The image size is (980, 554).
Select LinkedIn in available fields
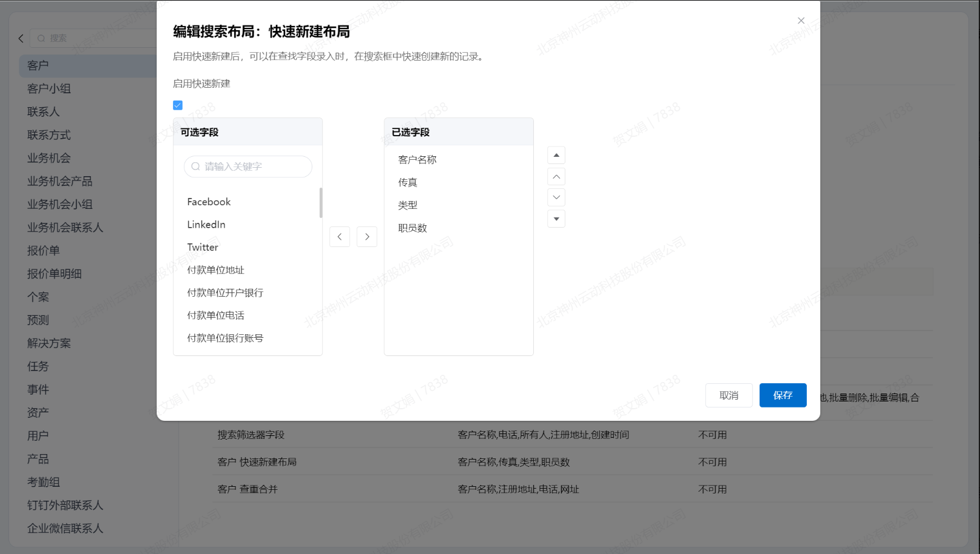coord(206,225)
